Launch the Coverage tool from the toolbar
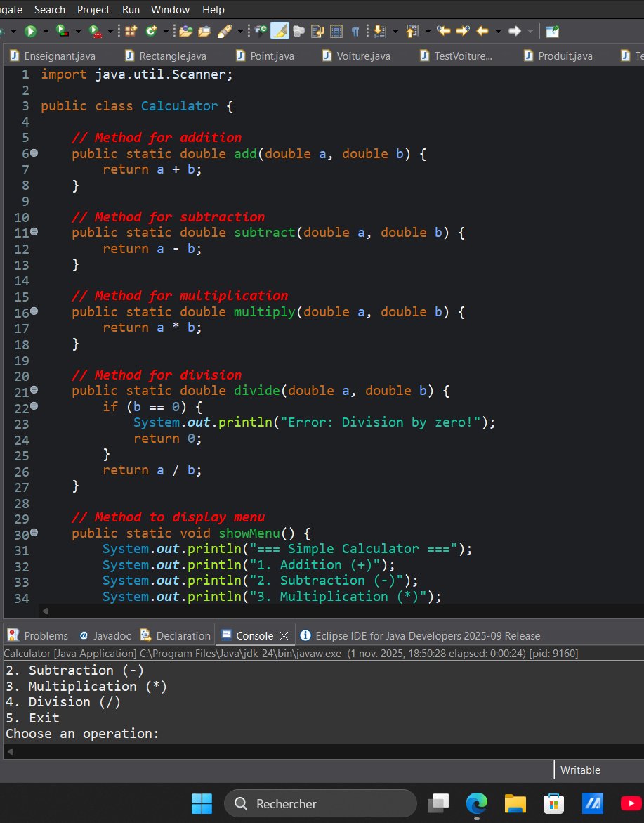The width and height of the screenshot is (644, 823). coord(62,31)
